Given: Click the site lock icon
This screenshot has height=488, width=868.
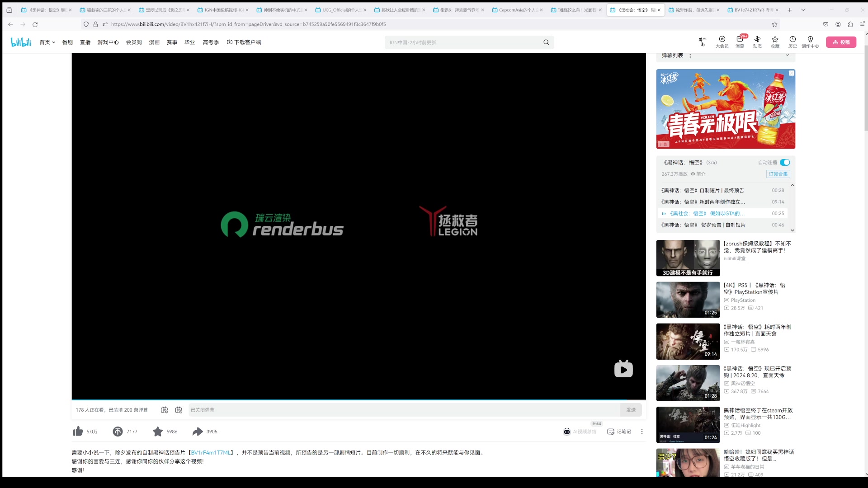Looking at the screenshot, I should click(x=95, y=24).
